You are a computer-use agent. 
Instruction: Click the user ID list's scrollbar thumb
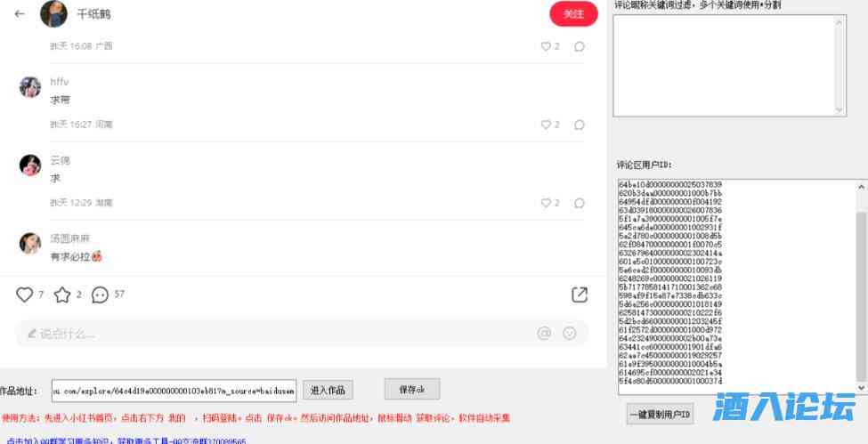862,296
